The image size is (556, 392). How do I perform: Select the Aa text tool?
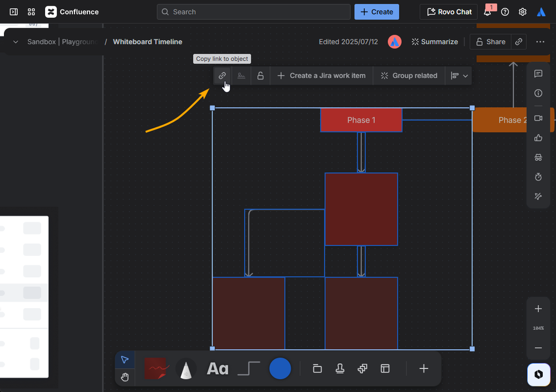[x=218, y=369]
